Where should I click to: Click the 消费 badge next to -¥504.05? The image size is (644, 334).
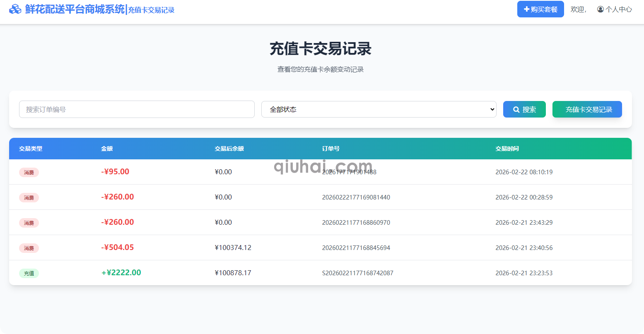(29, 247)
